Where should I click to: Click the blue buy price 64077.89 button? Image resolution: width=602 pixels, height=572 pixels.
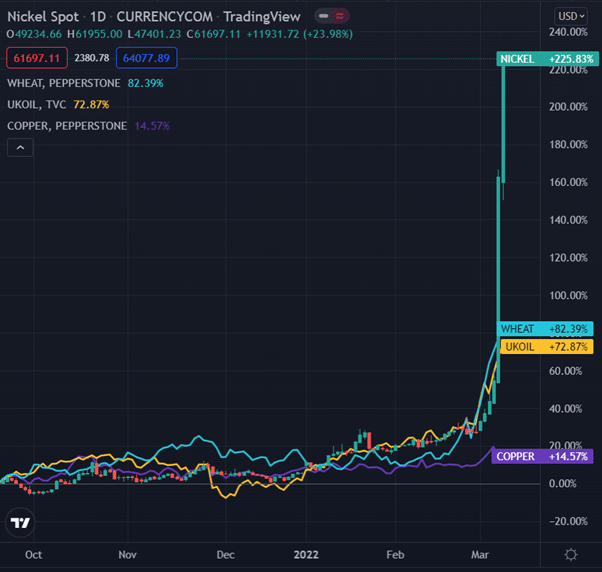(146, 58)
